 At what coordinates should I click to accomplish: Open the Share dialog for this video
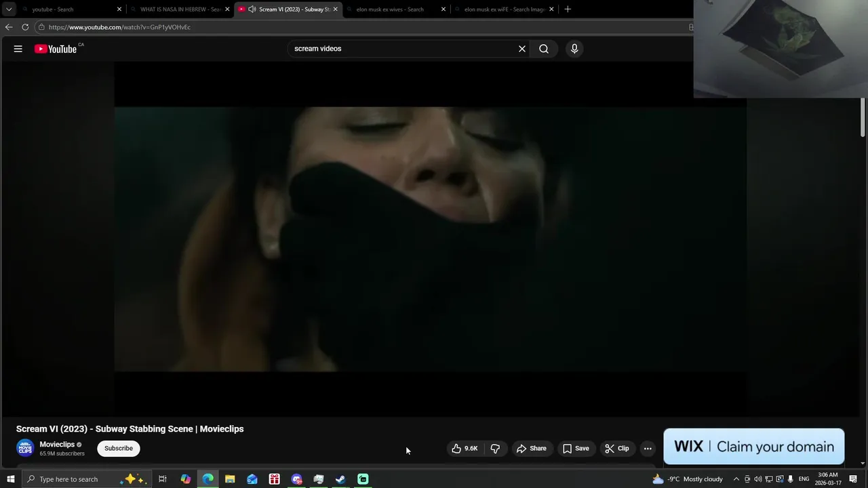[531, 448]
